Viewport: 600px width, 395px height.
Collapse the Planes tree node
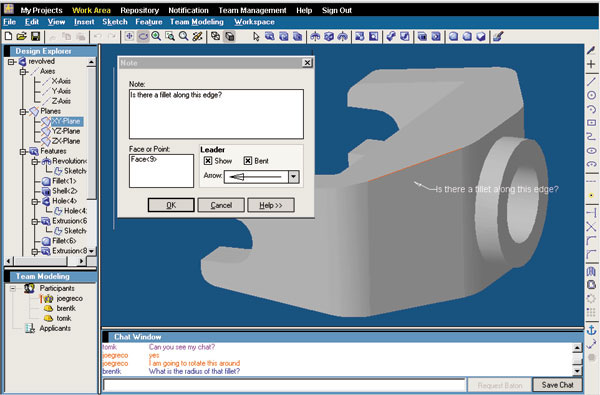click(x=23, y=111)
